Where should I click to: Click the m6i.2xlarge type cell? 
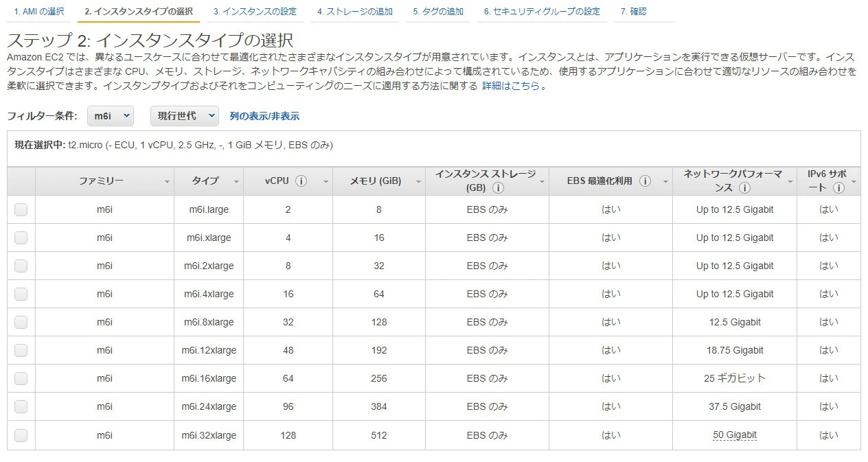(x=209, y=266)
